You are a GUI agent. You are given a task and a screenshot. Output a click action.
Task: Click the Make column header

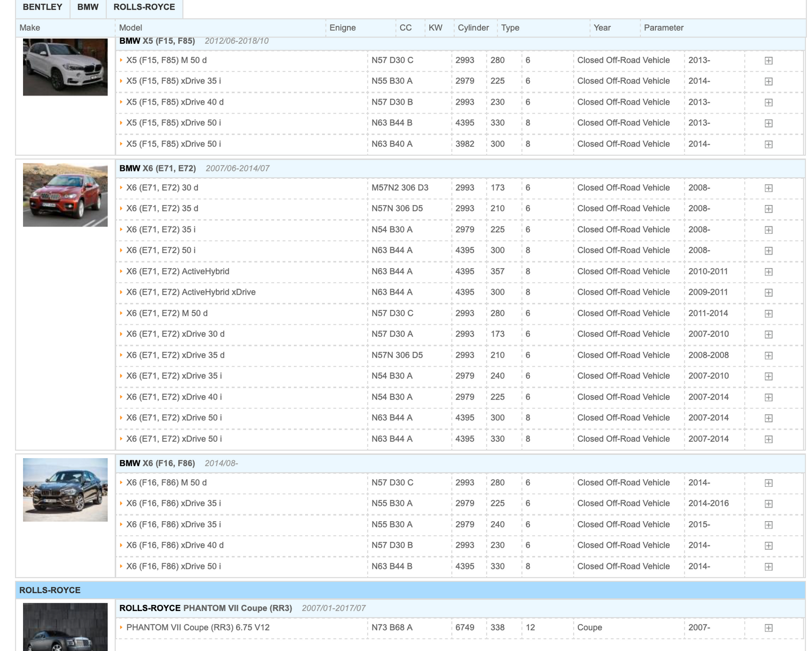coord(30,28)
